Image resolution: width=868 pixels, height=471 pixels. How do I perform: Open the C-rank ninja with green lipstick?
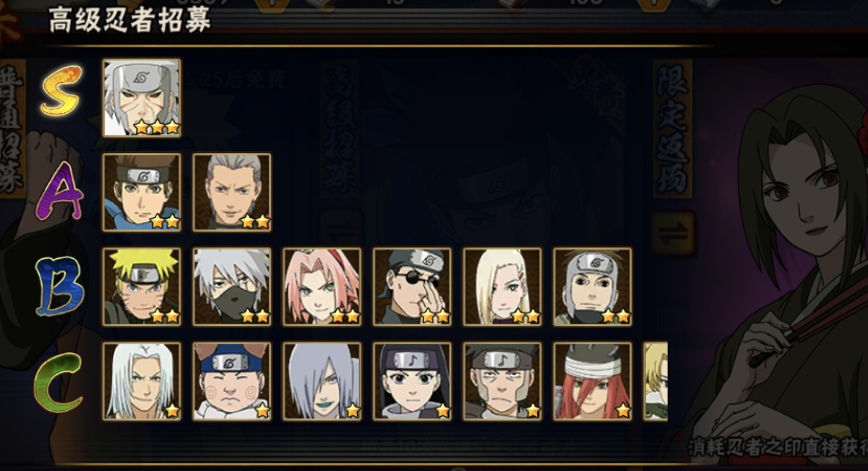[x=323, y=381]
